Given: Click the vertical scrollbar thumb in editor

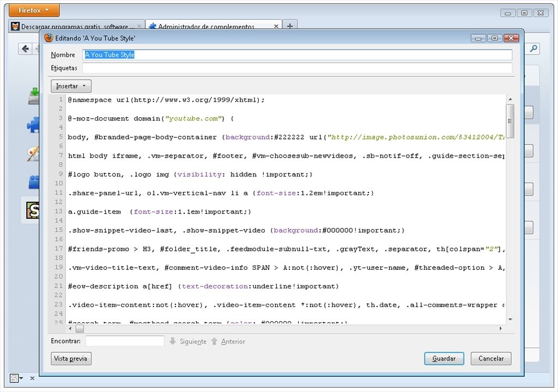Looking at the screenshot, I should 510,121.
